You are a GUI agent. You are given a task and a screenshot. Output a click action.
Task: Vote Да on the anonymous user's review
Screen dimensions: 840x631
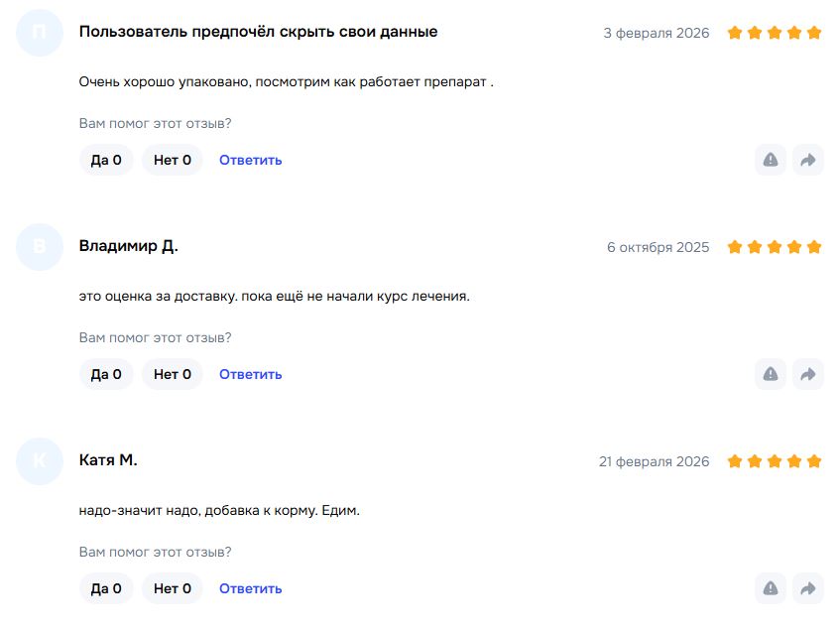point(106,160)
